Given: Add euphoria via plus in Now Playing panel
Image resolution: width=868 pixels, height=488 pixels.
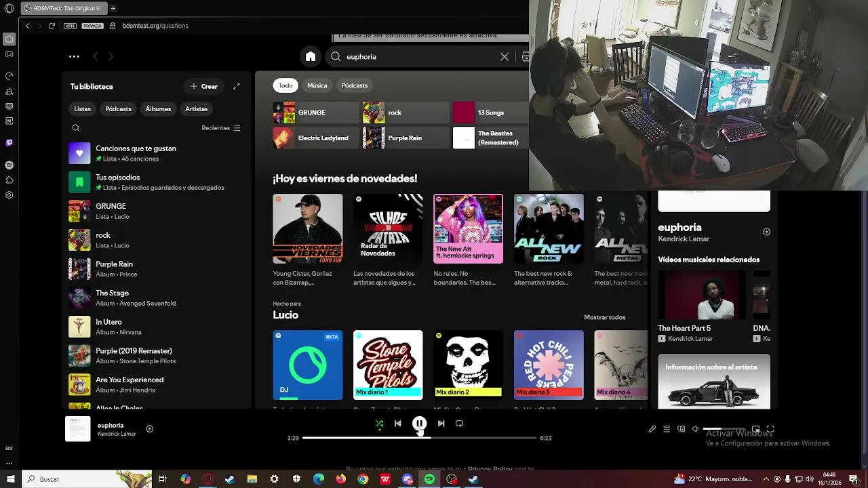Looking at the screenshot, I should [x=766, y=232].
